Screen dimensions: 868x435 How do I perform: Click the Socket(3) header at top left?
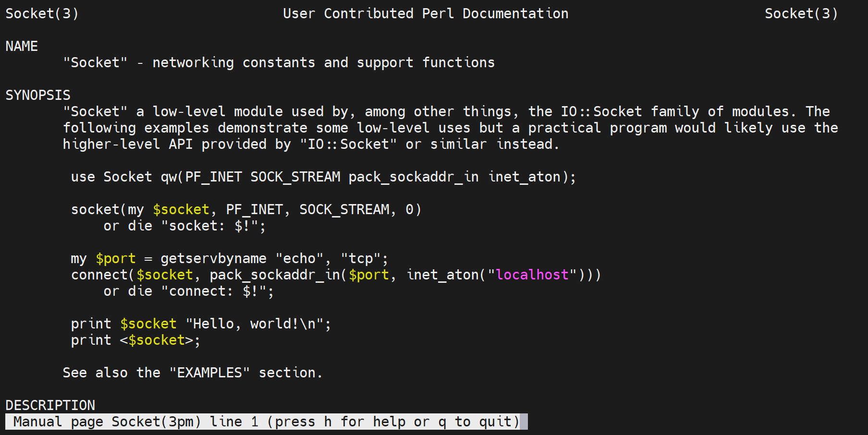coord(42,13)
